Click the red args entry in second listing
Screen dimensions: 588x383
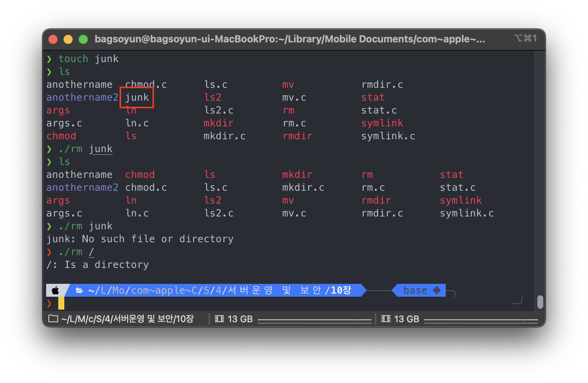58,200
